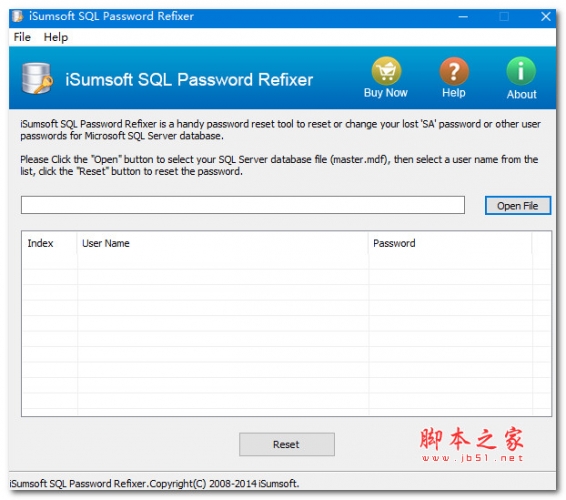Click the 'iSumsoft SQL Password Refixer' banner title
566x500 pixels.
189,79
